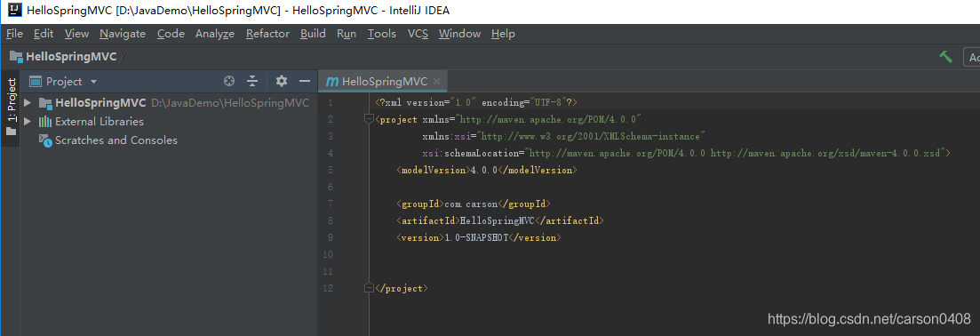Screen dimensions: 980x336
Task: Open the Refactor menu
Action: [267, 34]
